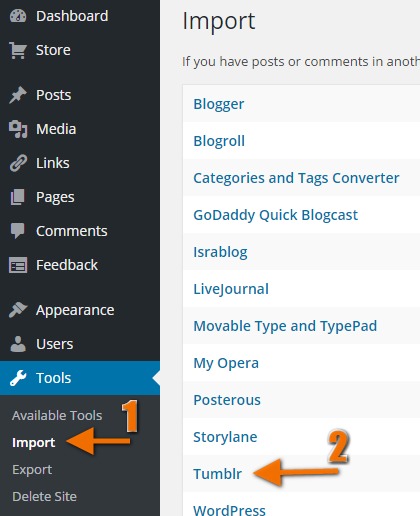Open the Export submenu item
420x516 pixels.
[x=32, y=470]
